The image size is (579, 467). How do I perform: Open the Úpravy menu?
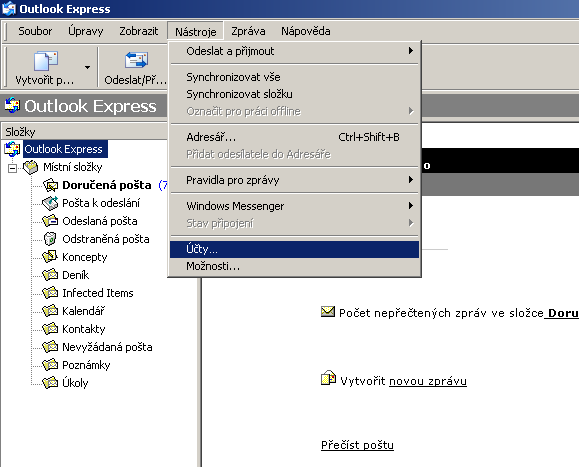86,31
